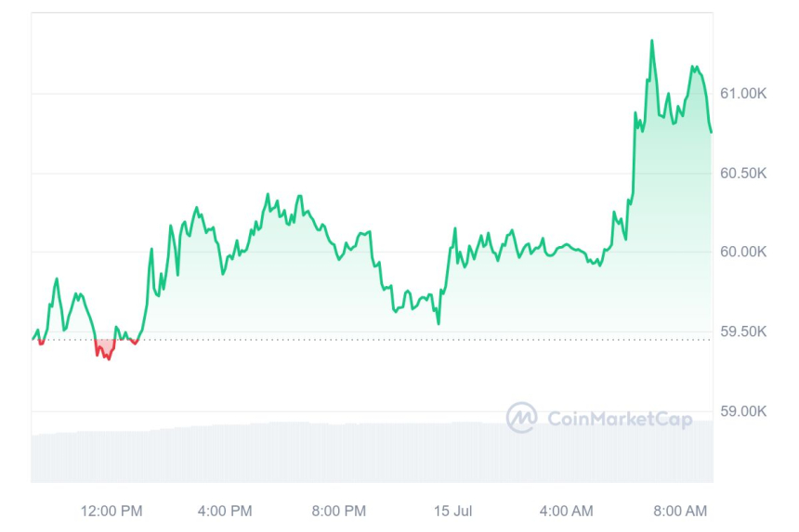Click the CoinMarketCap watermark text
Viewport: 799px width, 532px height.
point(619,420)
